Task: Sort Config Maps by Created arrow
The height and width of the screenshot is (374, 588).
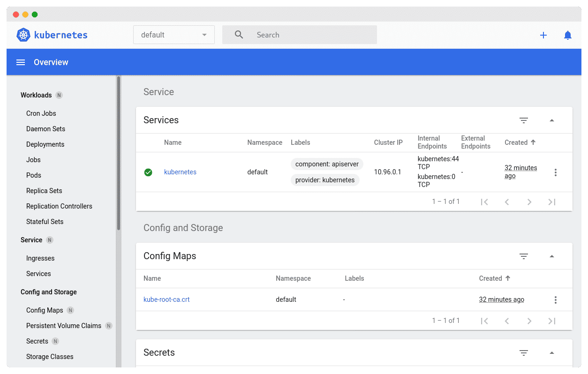Action: click(x=508, y=278)
